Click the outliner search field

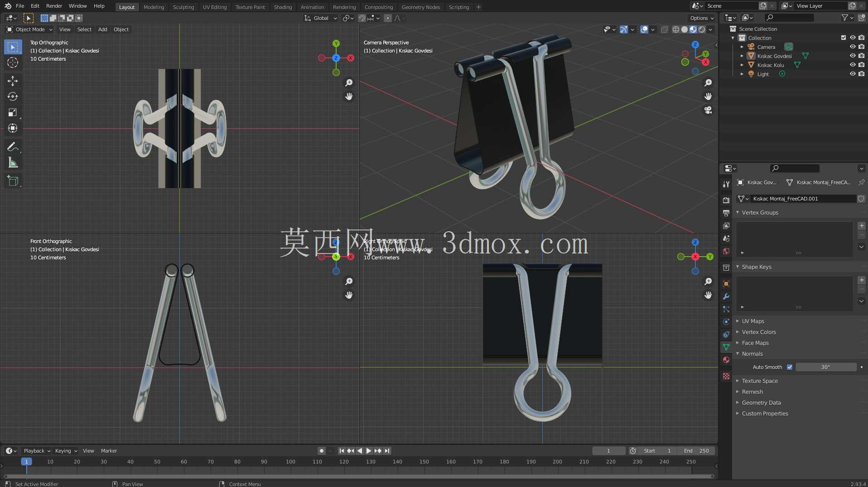[x=789, y=18]
